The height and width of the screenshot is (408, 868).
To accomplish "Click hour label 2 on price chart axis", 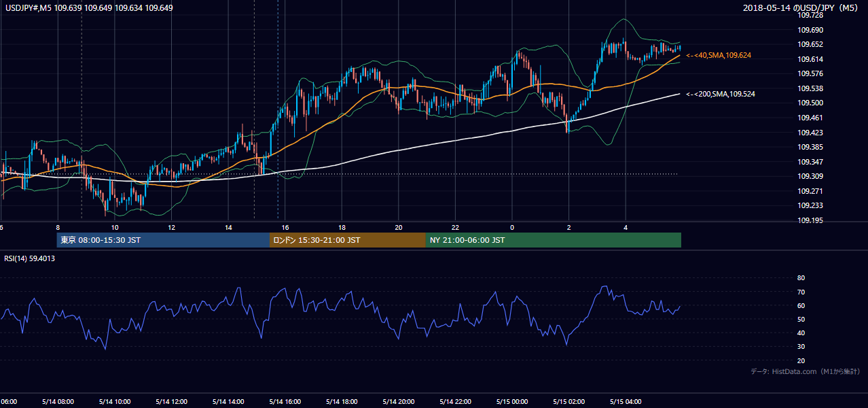I will coord(569,227).
